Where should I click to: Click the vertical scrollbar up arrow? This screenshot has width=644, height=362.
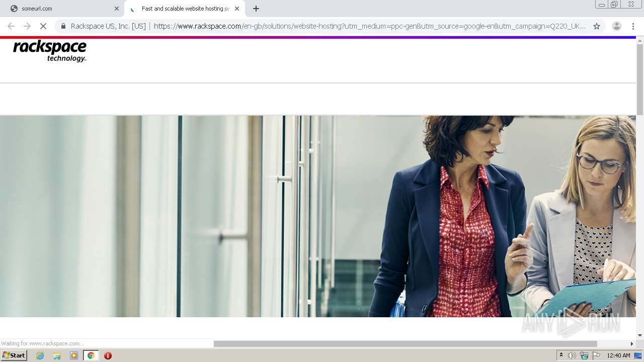coord(640,40)
